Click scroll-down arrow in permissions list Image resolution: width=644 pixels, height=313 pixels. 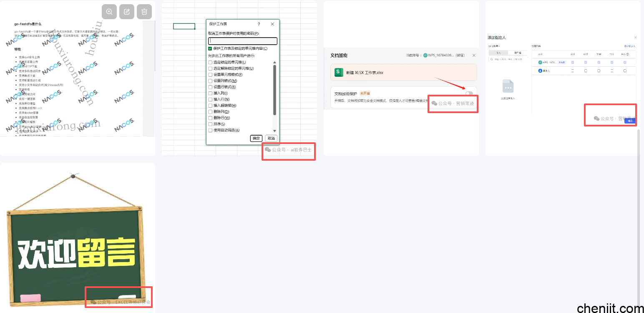[274, 131]
